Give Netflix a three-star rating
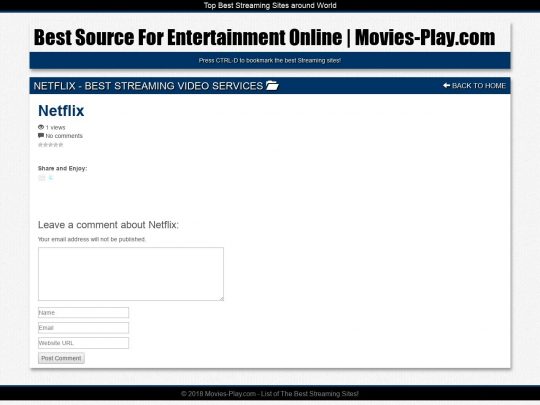This screenshot has width=540, height=405. coord(51,145)
